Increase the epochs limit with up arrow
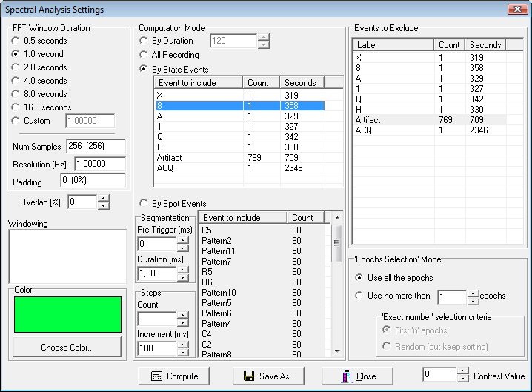Viewport: 532px width, 392px height. click(473, 294)
